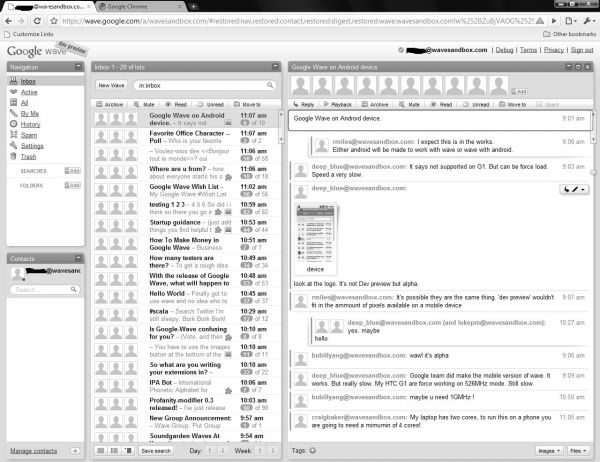Viewport: 600px width, 462px height.
Task: Mute selected wave from inbox toolbar
Action: click(144, 104)
